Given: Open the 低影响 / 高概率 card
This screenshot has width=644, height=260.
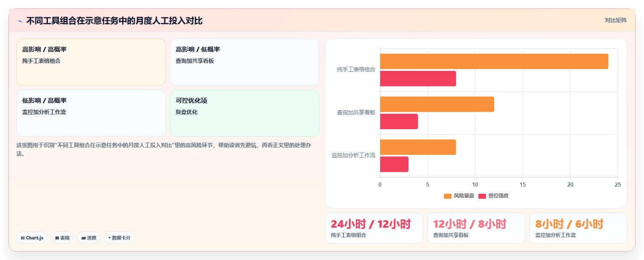Looking at the screenshot, I should pos(91,113).
